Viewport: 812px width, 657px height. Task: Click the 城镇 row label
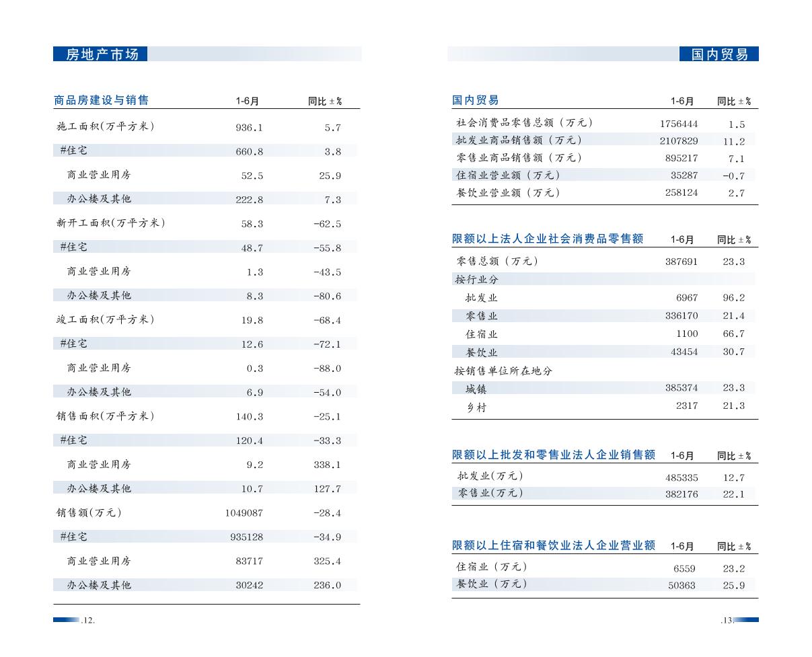coord(476,389)
